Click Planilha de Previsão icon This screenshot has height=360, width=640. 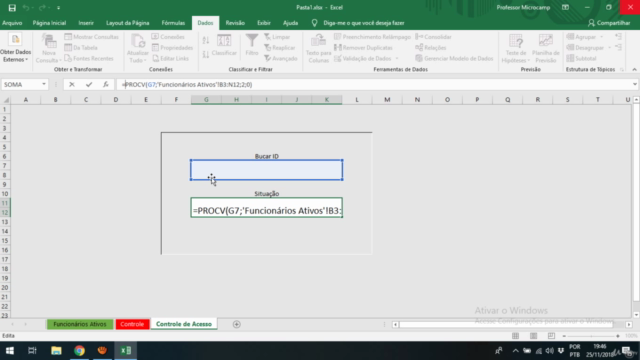tap(546, 48)
